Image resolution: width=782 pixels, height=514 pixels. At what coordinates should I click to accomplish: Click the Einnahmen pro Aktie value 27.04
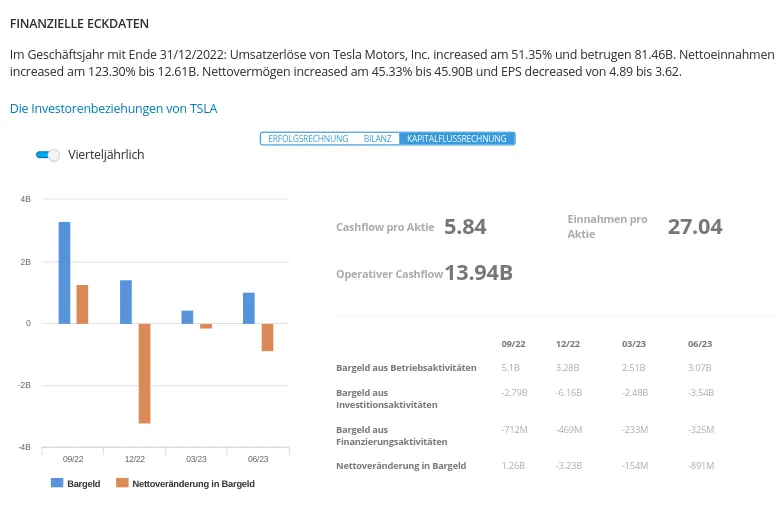pyautogui.click(x=695, y=227)
